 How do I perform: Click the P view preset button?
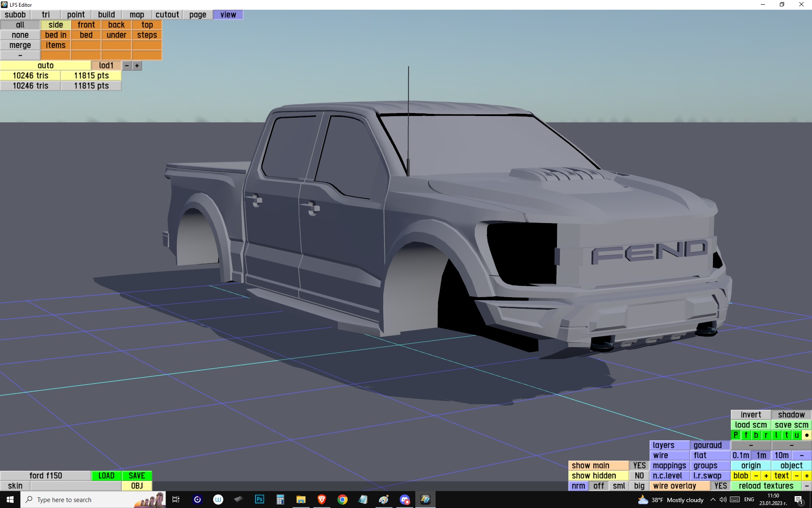pos(735,435)
